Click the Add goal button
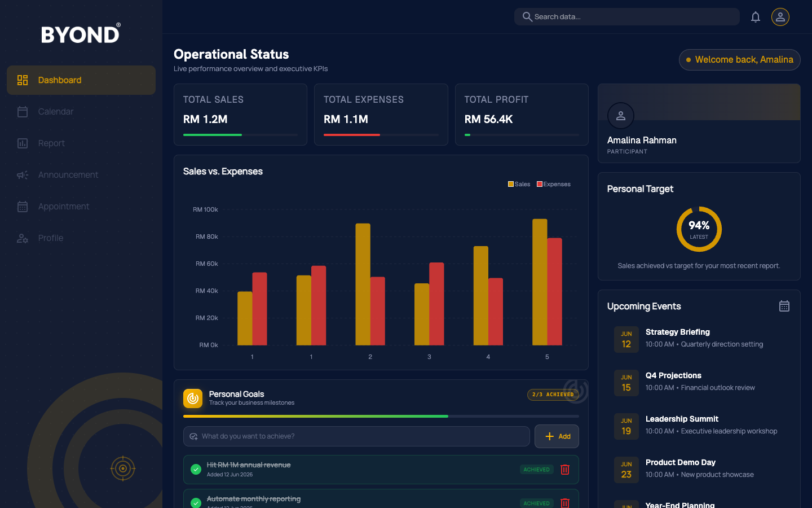 pyautogui.click(x=557, y=436)
